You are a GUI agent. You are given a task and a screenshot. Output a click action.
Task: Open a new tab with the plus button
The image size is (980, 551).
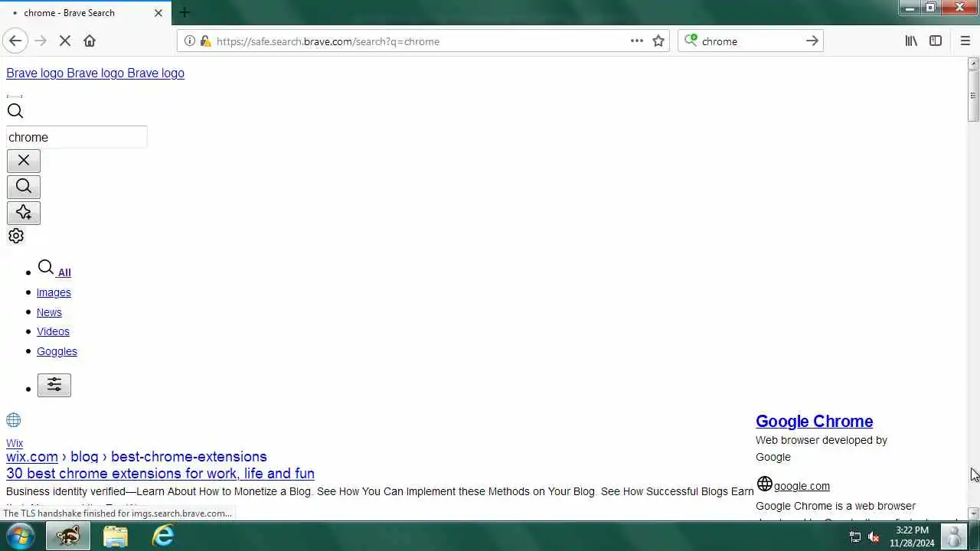click(185, 12)
